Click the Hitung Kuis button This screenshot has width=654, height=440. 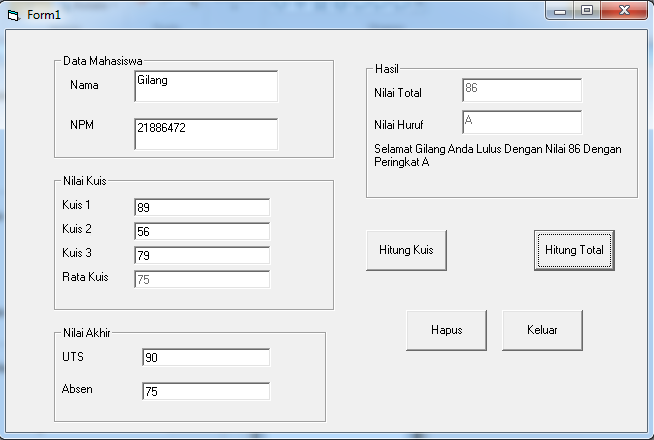pyautogui.click(x=406, y=250)
